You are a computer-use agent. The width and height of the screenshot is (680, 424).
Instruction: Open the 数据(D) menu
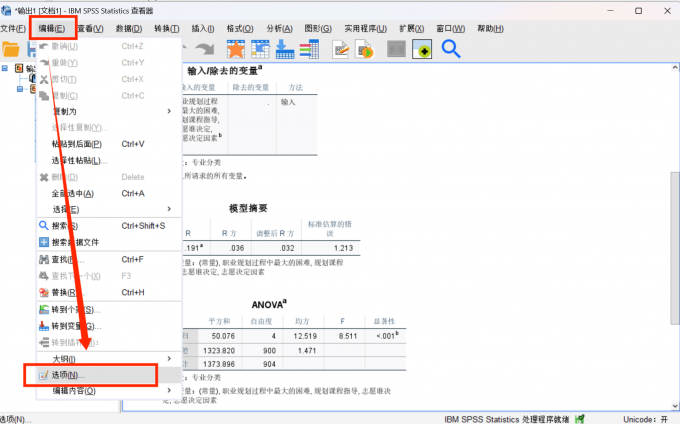point(129,29)
